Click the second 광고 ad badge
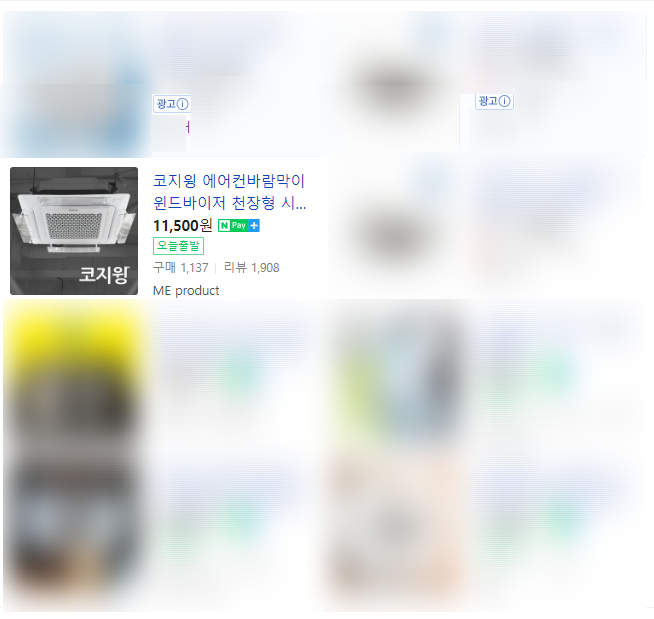Image resolution: width=654 pixels, height=619 pixels. pos(494,101)
